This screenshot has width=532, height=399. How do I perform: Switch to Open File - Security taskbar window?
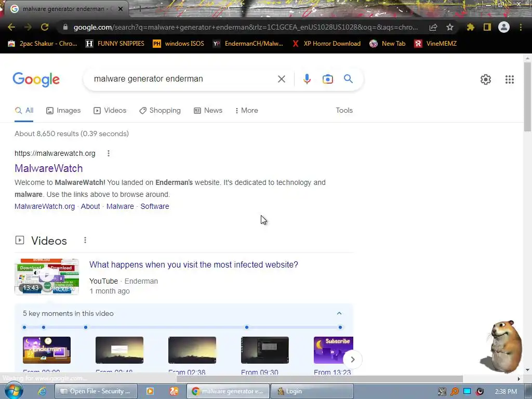point(96,391)
